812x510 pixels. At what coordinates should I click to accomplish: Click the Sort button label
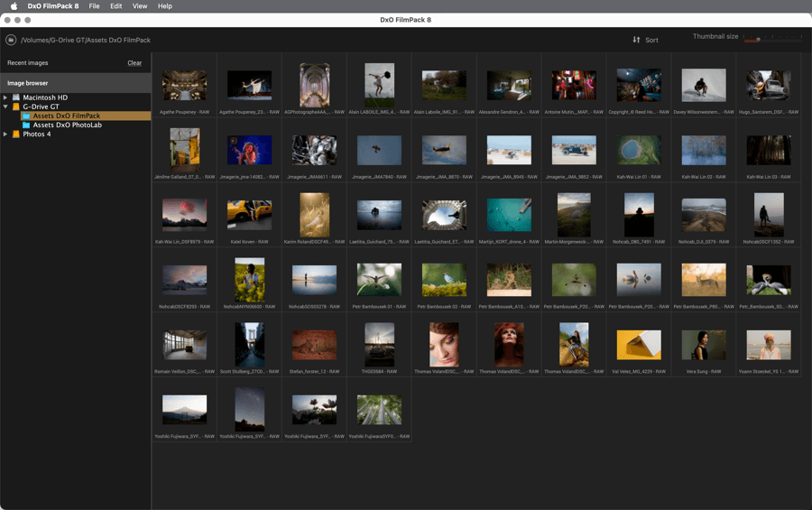(651, 40)
